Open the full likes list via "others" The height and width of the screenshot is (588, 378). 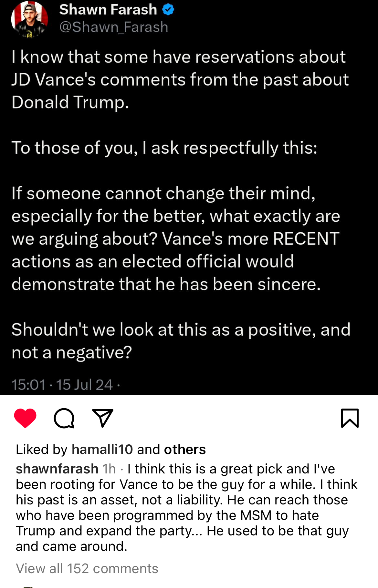point(185,449)
